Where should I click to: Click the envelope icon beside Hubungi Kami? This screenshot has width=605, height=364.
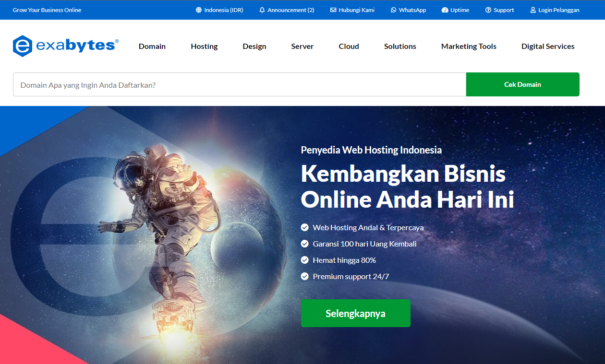pos(333,10)
